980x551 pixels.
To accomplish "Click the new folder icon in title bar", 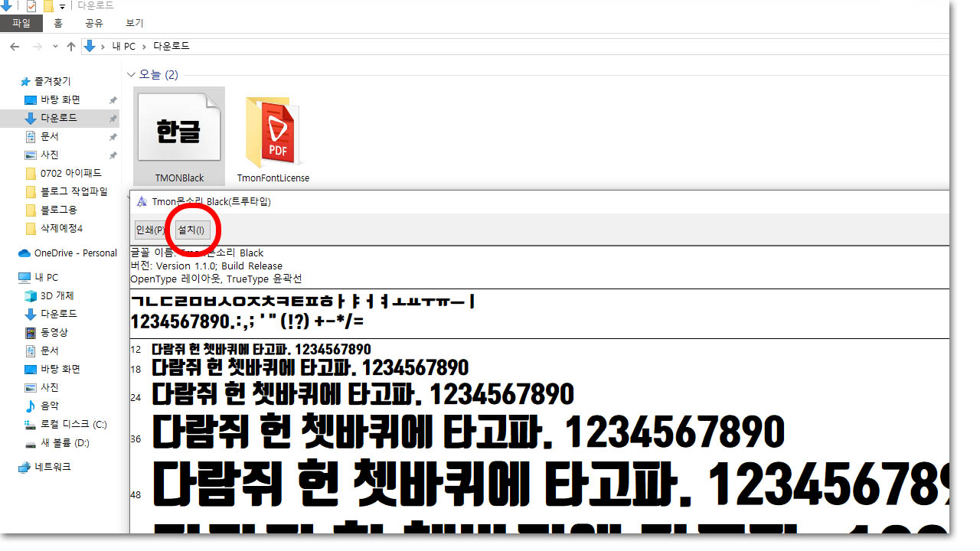I will [49, 6].
